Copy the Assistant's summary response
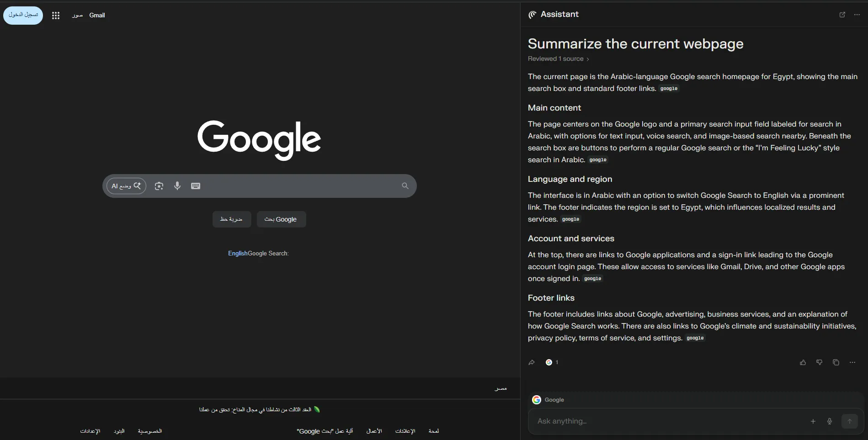This screenshot has height=440, width=868. point(836,362)
